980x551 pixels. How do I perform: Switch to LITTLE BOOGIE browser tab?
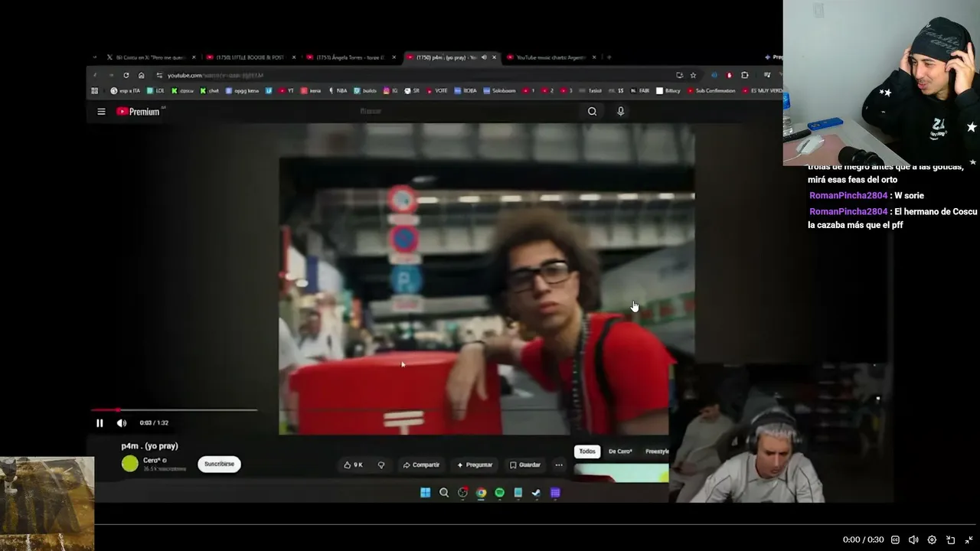coord(250,57)
